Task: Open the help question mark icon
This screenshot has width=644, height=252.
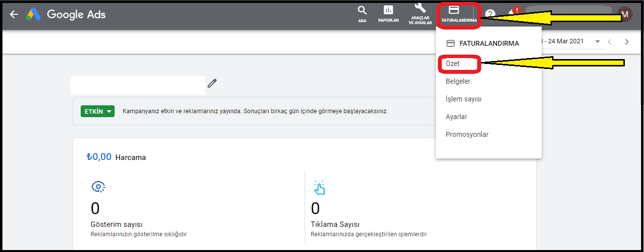Action: 490,14
